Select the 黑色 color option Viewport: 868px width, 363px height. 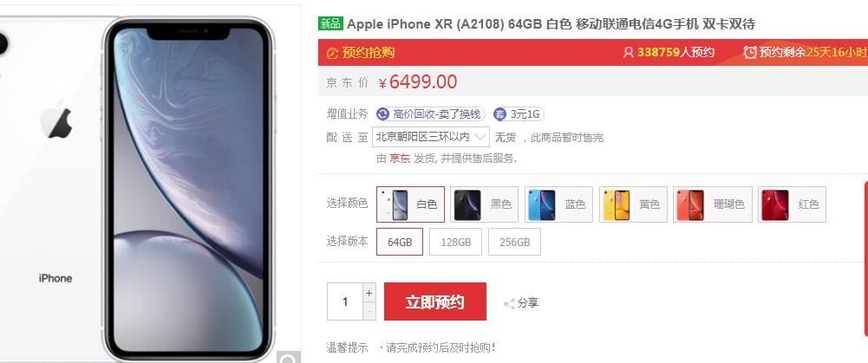point(485,204)
